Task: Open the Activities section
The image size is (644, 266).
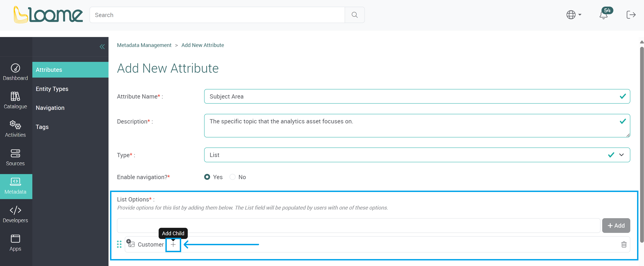Action: 16,129
